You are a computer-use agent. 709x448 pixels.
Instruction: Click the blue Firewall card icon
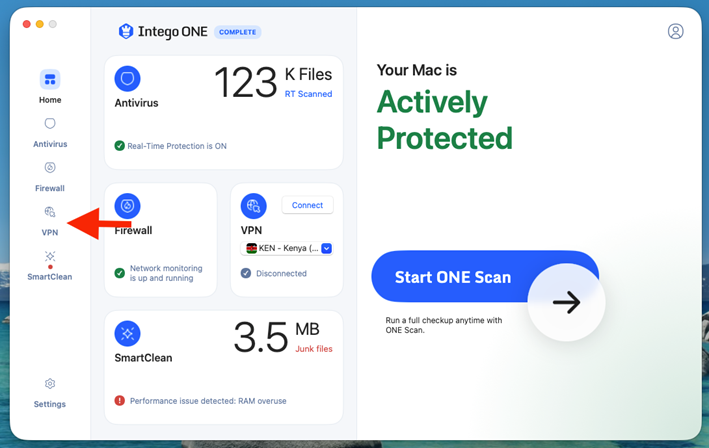128,206
